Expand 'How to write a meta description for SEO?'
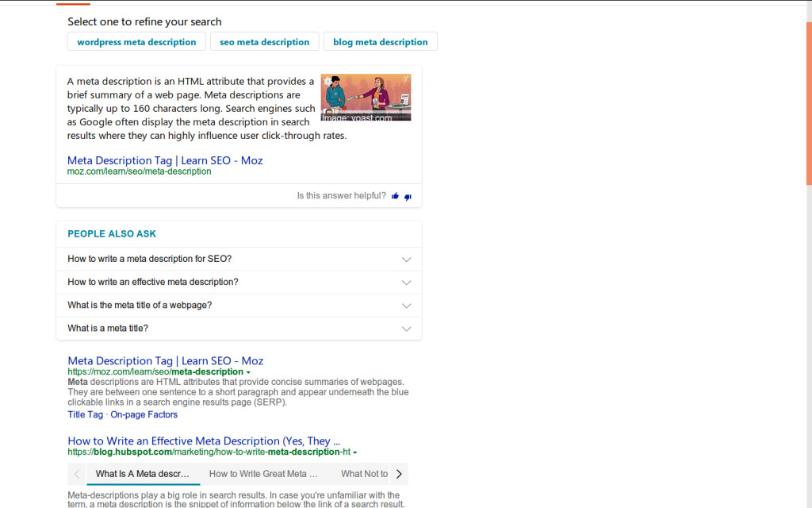 coord(406,260)
